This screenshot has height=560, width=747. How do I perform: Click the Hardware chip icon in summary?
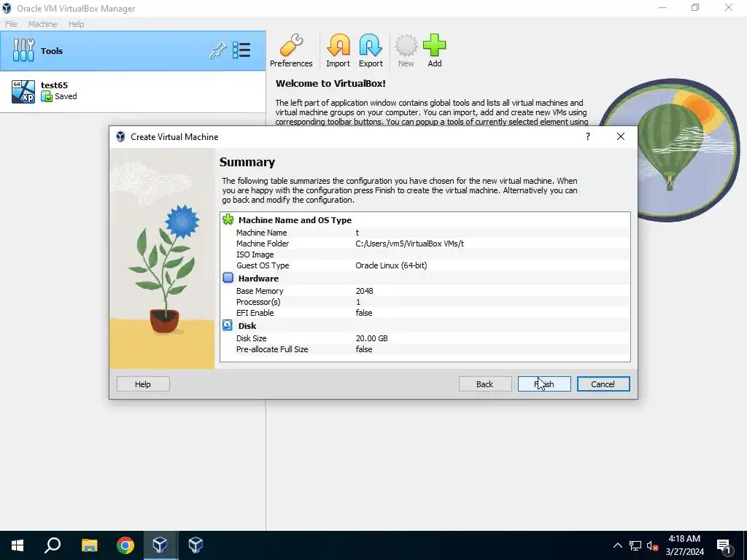pos(228,278)
